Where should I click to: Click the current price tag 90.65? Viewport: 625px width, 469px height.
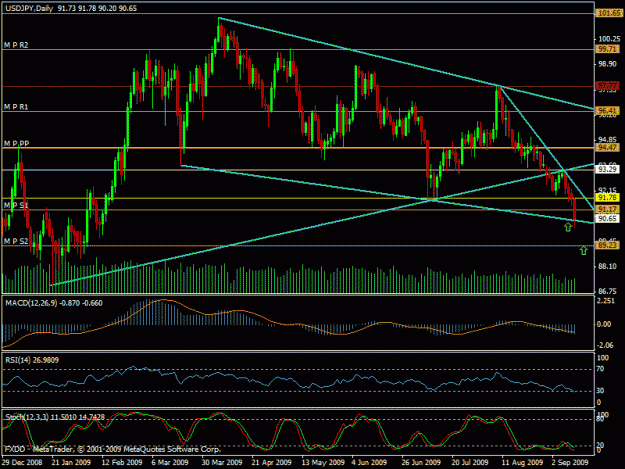coord(607,218)
